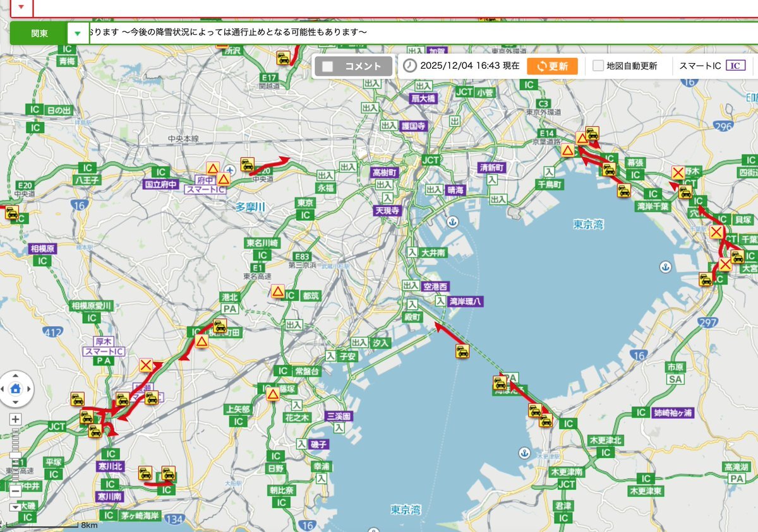Click the 扇大橋 ramp label

click(x=423, y=98)
